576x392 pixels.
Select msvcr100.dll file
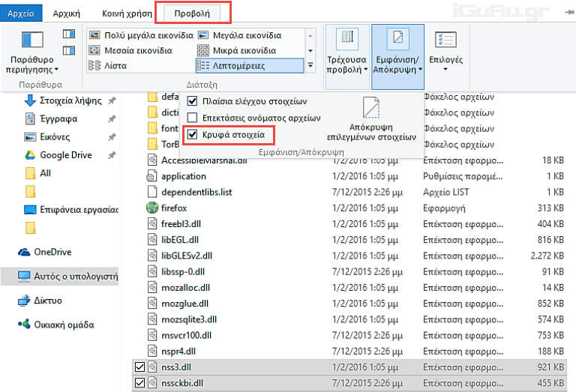click(x=186, y=336)
